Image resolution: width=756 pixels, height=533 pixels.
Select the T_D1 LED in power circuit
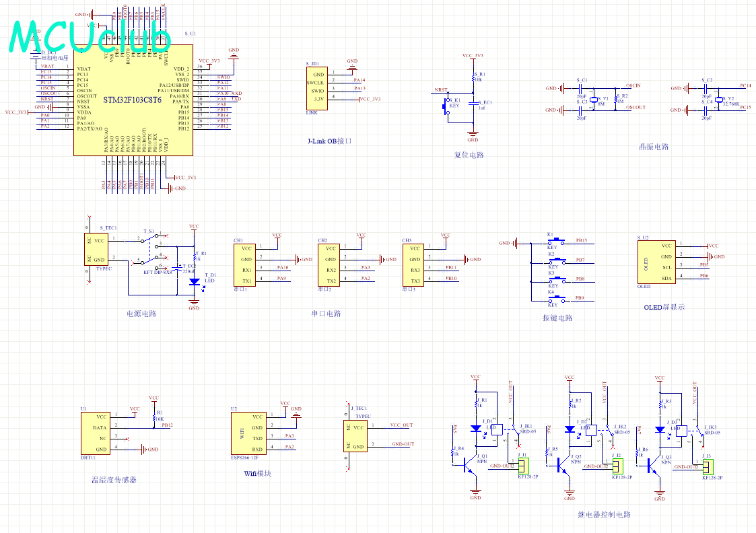tap(195, 282)
